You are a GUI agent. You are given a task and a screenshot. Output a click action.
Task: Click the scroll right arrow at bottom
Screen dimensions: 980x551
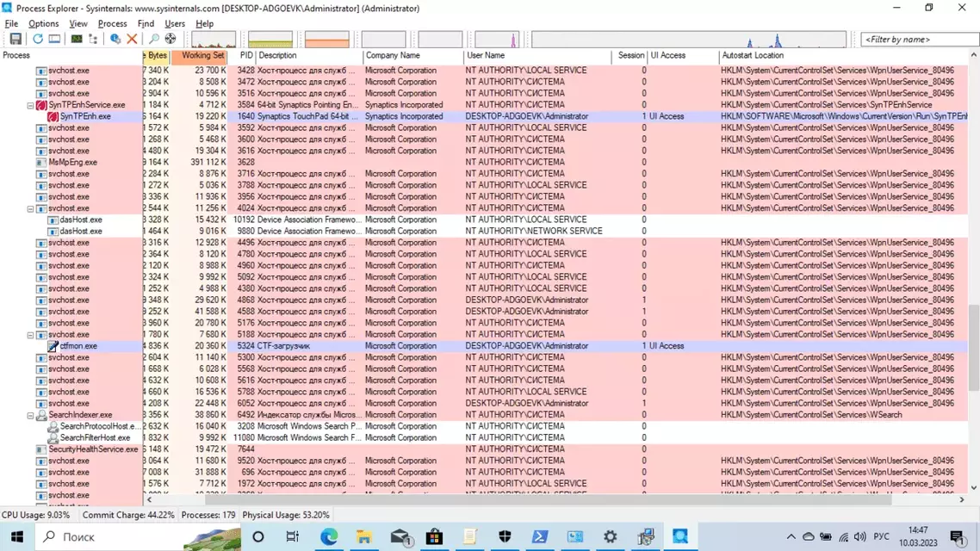click(962, 499)
